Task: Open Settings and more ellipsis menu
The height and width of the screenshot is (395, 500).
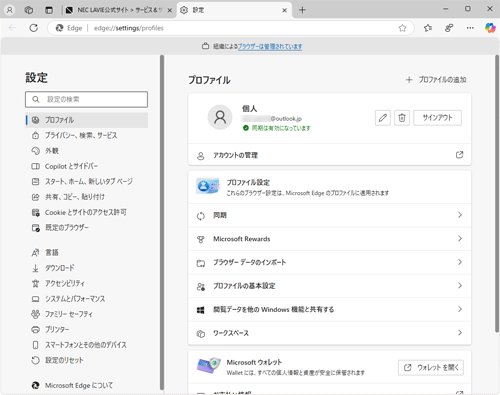Action: (470, 28)
